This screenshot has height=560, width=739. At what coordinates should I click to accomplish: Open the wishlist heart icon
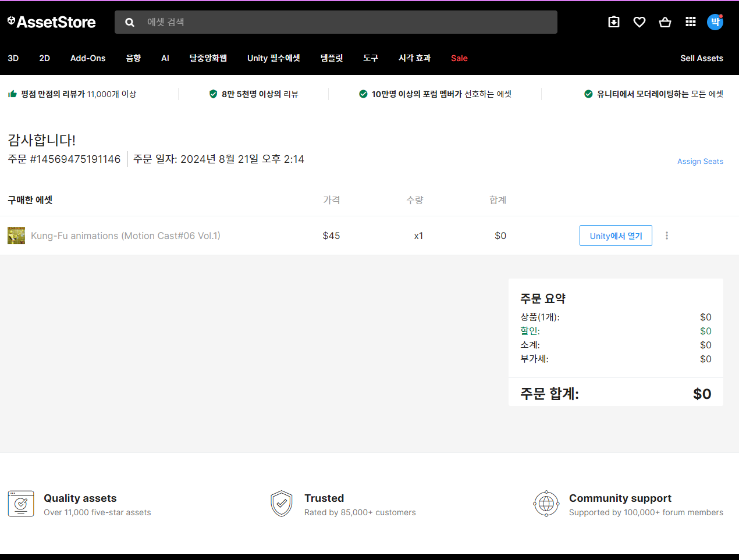639,22
